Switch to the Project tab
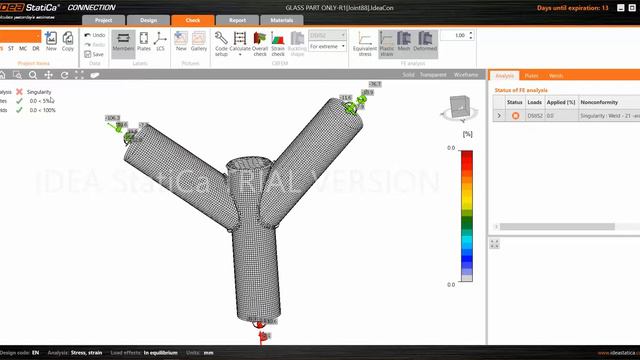This screenshot has width=640, height=360. tap(104, 20)
